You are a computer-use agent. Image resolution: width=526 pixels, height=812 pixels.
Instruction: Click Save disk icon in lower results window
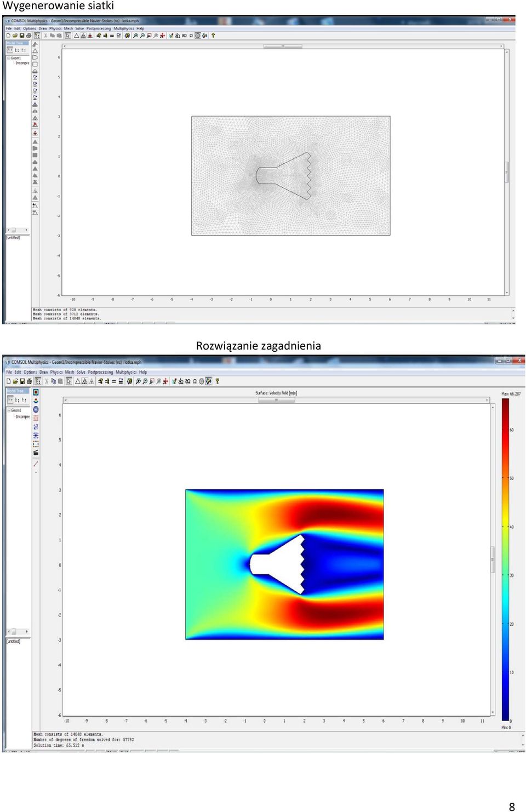[x=22, y=381]
